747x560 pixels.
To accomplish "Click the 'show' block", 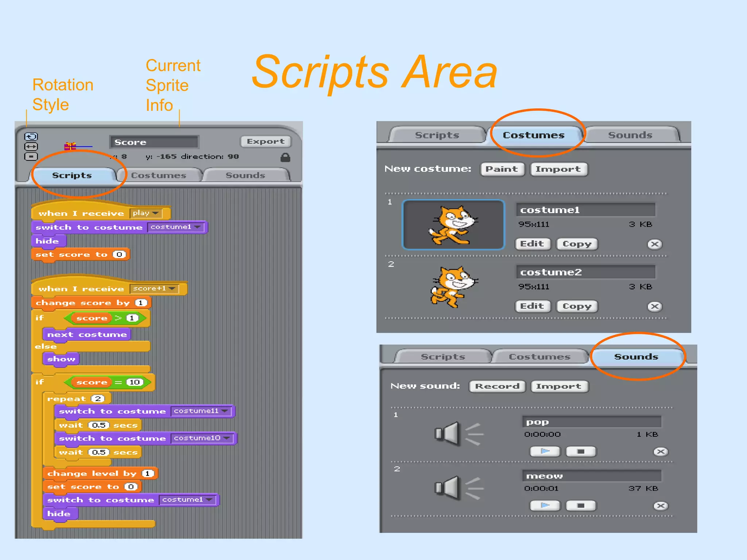I will [61, 359].
